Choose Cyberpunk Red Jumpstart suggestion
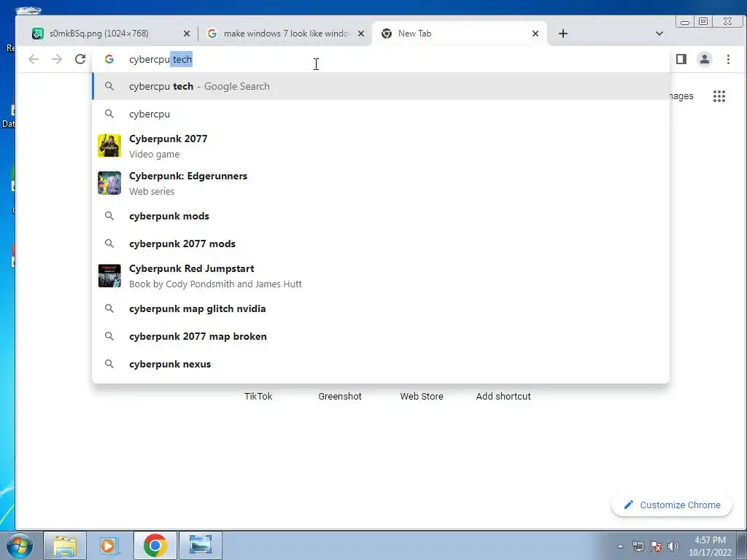The height and width of the screenshot is (560, 747). pyautogui.click(x=381, y=276)
